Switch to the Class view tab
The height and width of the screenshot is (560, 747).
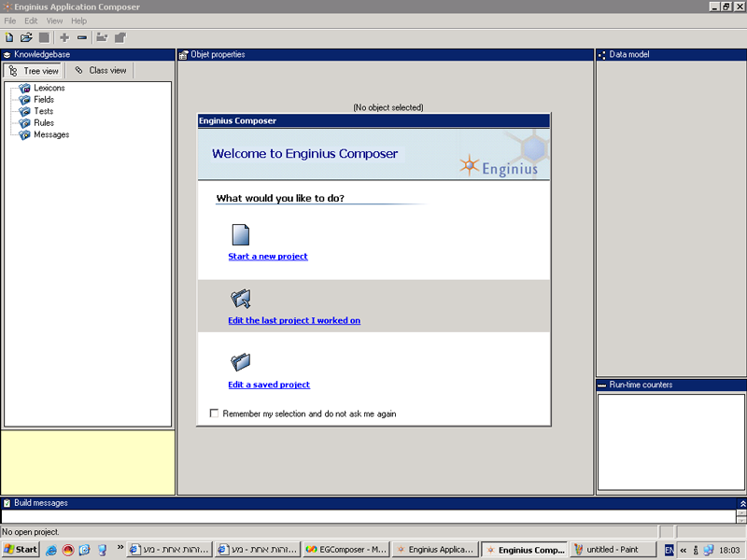[x=101, y=71]
